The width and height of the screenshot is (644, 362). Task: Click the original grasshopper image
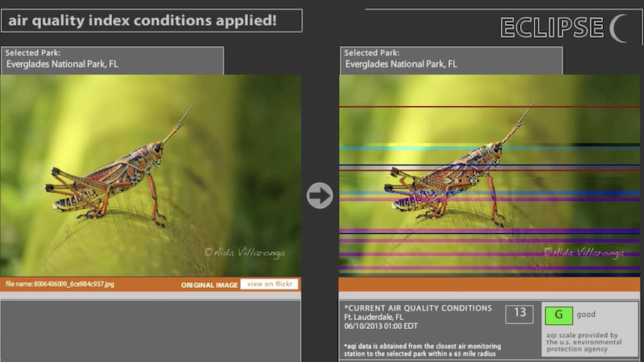point(151,175)
